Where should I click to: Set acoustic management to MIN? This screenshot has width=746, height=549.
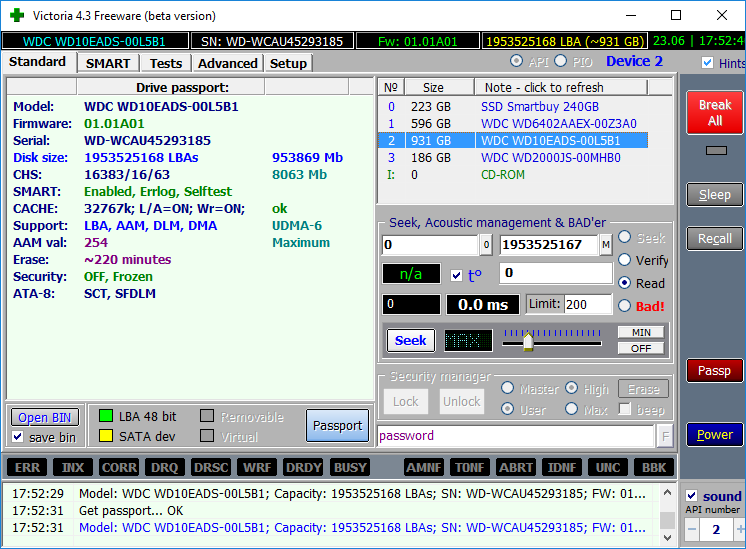[641, 333]
